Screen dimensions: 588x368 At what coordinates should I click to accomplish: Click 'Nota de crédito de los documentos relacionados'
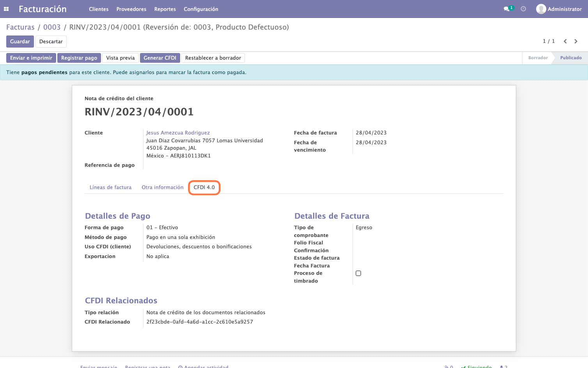pos(206,313)
